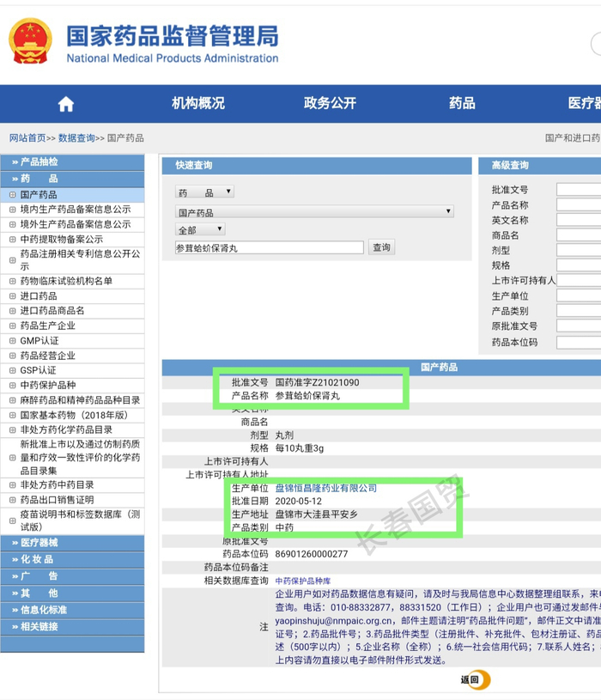Image resolution: width=601 pixels, height=700 pixels.
Task: Open the 相关链接 sidebar section
Action: pyautogui.click(x=72, y=627)
